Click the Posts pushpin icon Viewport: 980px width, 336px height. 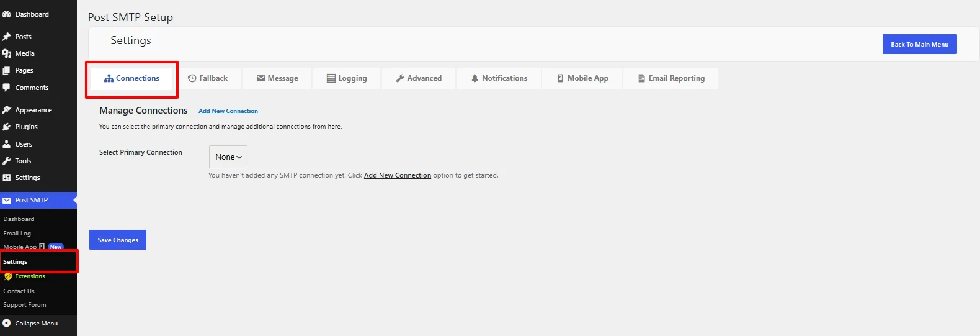point(7,37)
